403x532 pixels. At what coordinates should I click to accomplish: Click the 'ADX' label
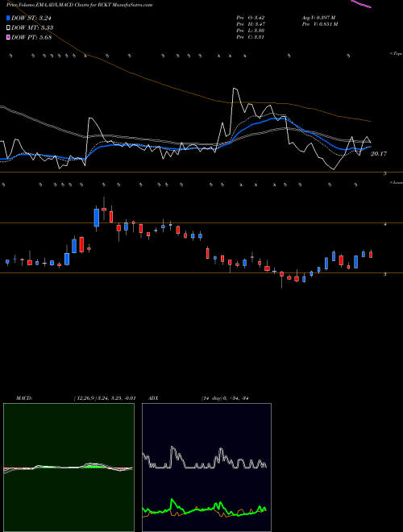[153, 398]
